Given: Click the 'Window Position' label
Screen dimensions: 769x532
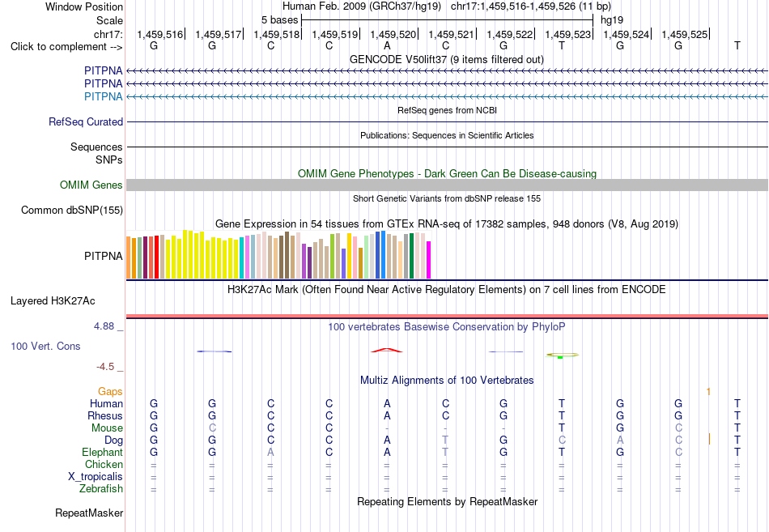Looking at the screenshot, I should (x=84, y=6).
